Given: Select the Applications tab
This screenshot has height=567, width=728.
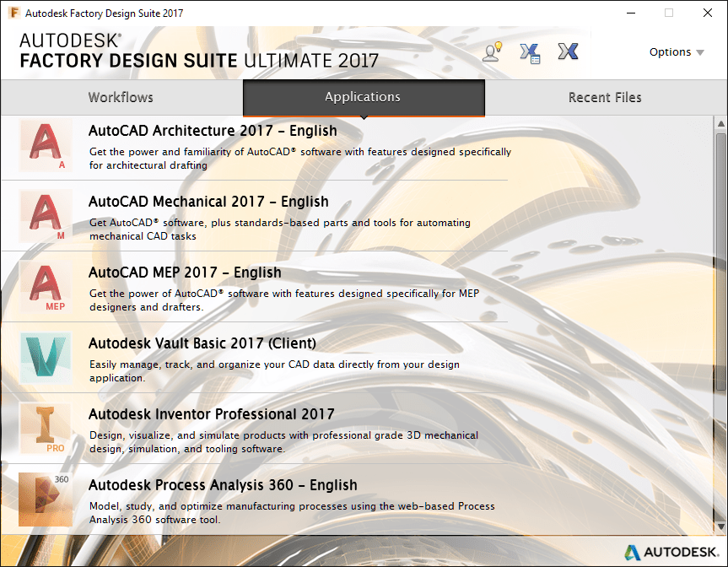Looking at the screenshot, I should coord(363,97).
